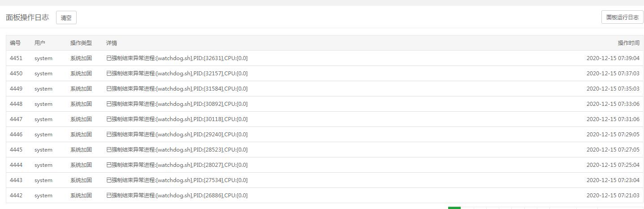Click the detail text with PID 32157
The height and width of the screenshot is (209, 644).
(177, 74)
